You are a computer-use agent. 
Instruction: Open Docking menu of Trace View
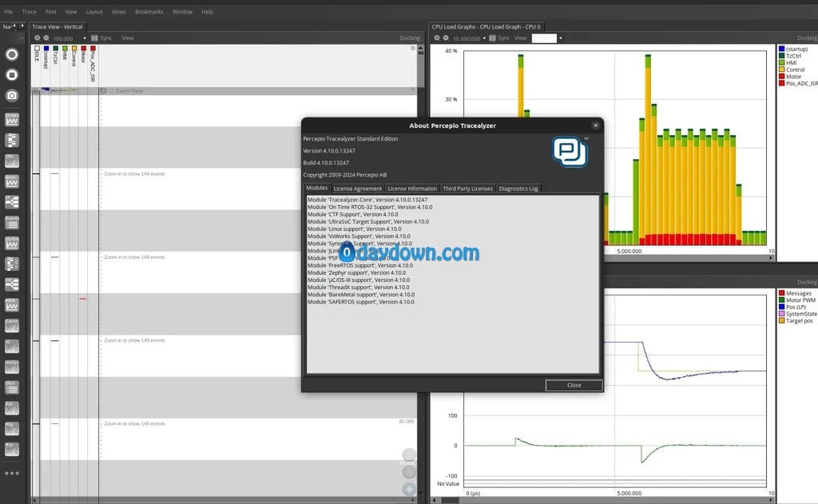coord(410,38)
